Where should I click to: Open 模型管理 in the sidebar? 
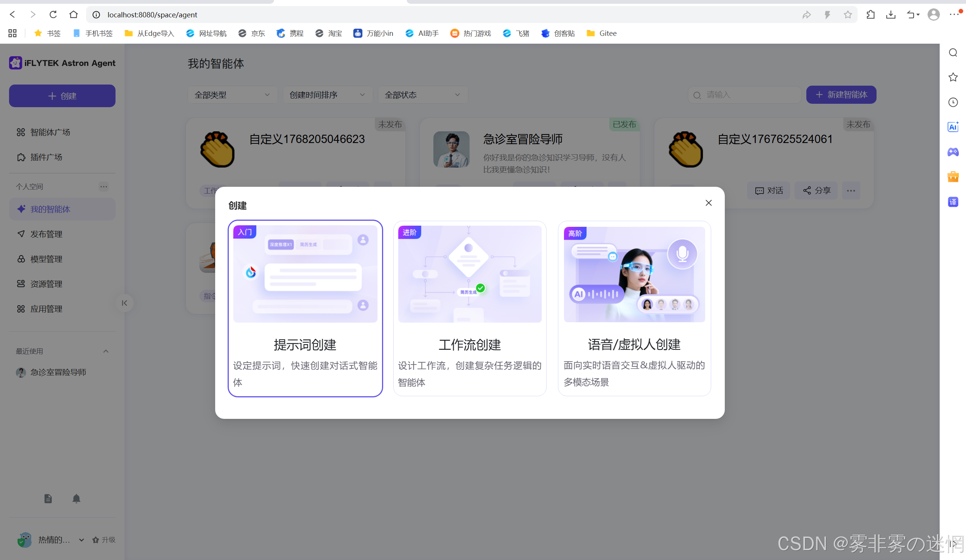click(46, 259)
